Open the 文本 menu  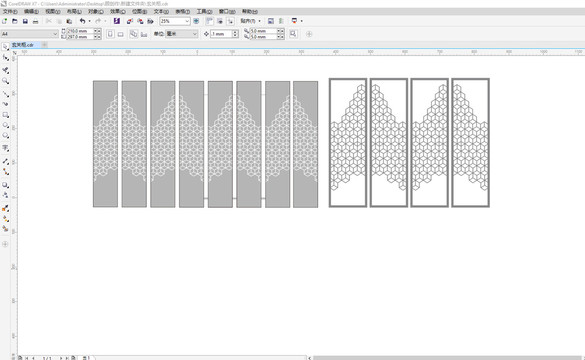(161, 12)
